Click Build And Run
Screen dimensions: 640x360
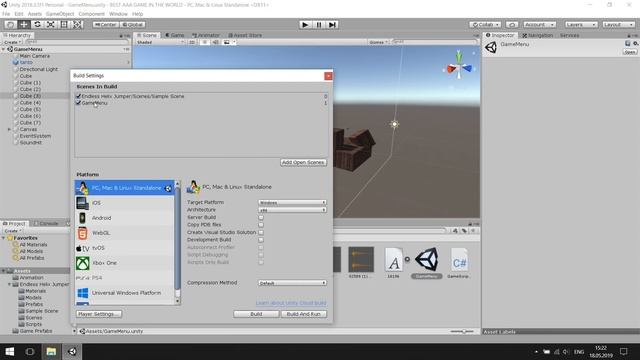coord(304,314)
